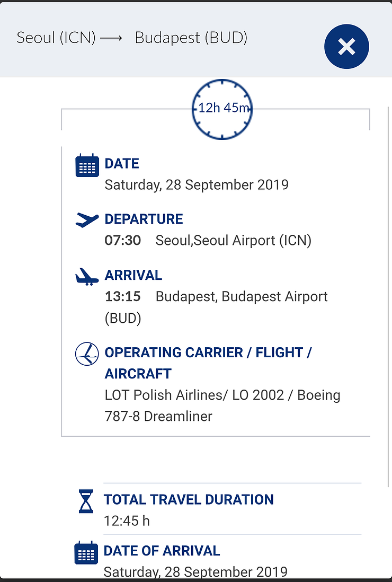Screen dimensions: 392x582
Task: Click the DEPARTURE section label
Action: (x=144, y=219)
